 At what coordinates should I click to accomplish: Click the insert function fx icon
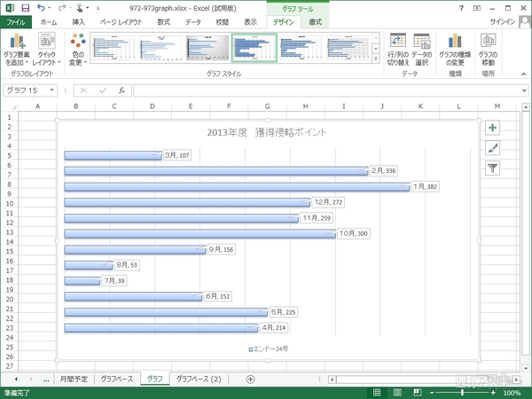click(x=121, y=90)
